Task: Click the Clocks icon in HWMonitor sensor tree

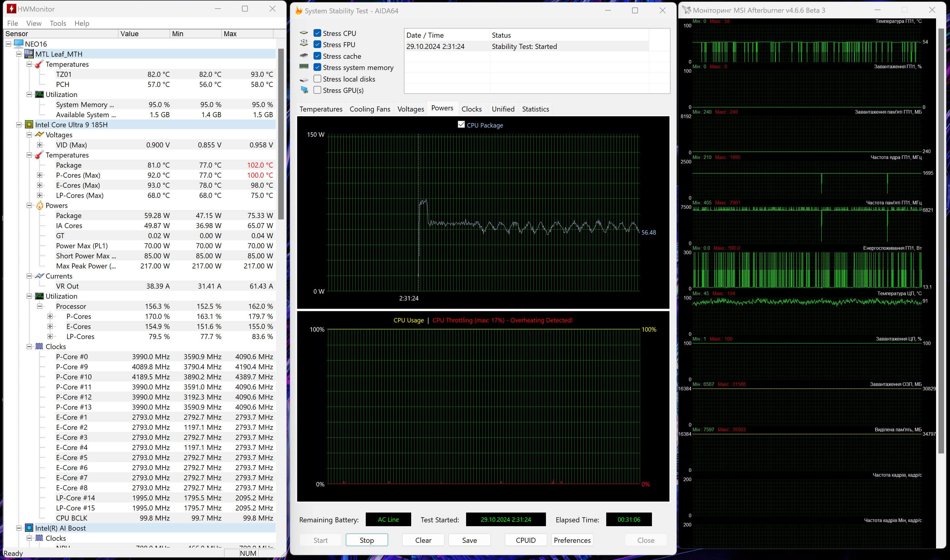Action: pos(40,346)
